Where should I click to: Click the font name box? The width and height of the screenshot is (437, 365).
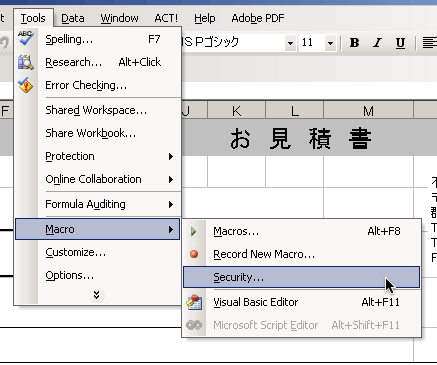(233, 43)
